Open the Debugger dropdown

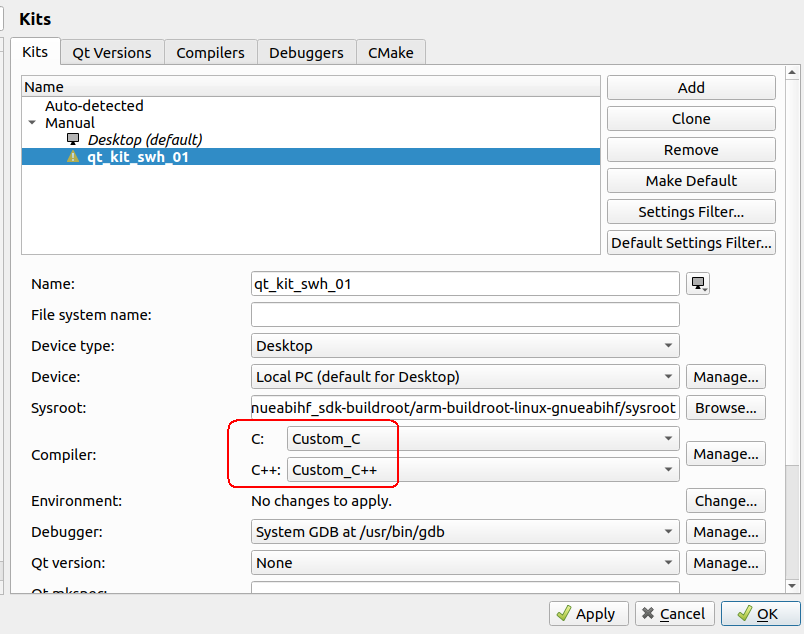(x=465, y=532)
